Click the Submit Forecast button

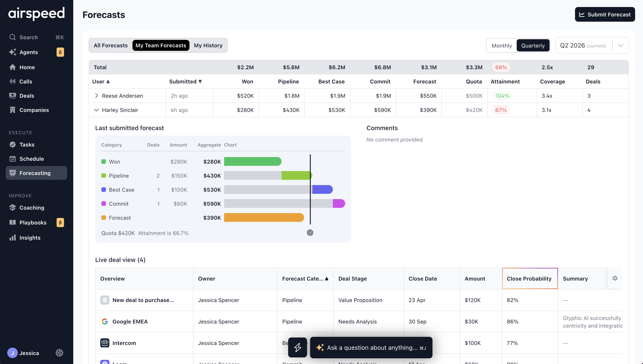605,14
